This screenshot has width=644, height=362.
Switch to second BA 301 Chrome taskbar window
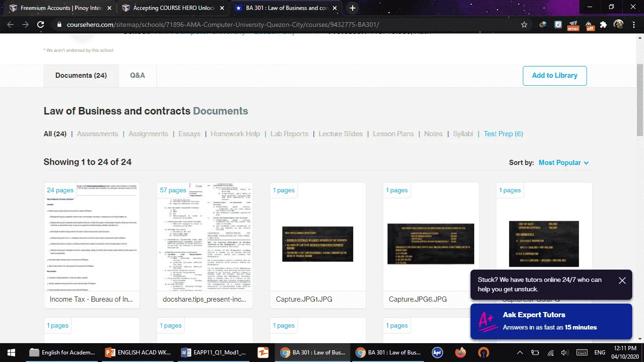[389, 353]
